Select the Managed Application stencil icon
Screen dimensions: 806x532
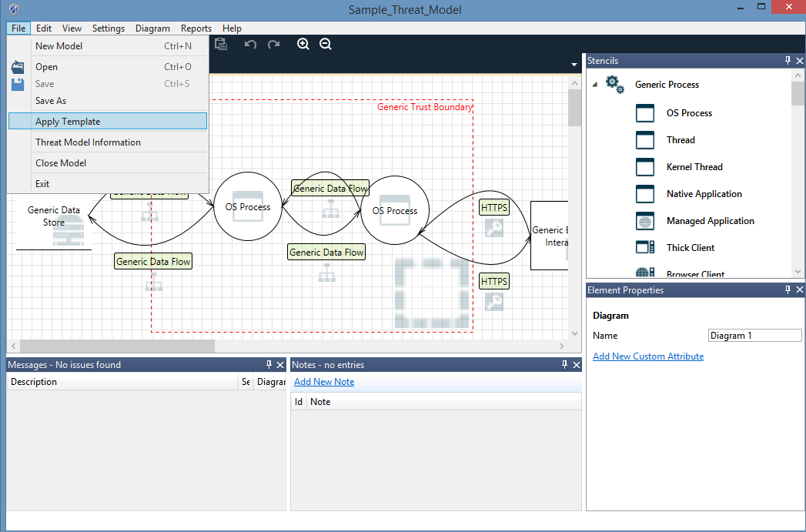coord(644,221)
